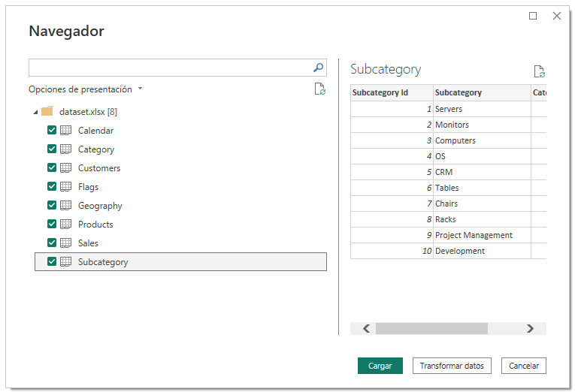Collapse the dataset.xlsx tree node
Viewport: 575px width, 392px height.
click(x=35, y=112)
